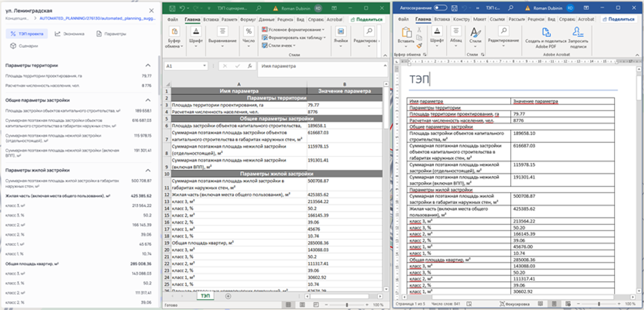Click Word Шрифт font group icon
This screenshot has width=644, height=310.
[437, 31]
